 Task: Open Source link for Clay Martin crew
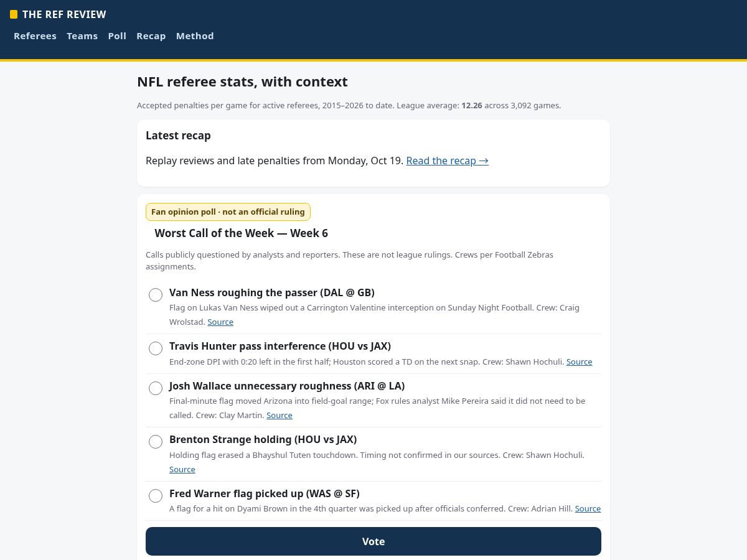[x=280, y=415]
